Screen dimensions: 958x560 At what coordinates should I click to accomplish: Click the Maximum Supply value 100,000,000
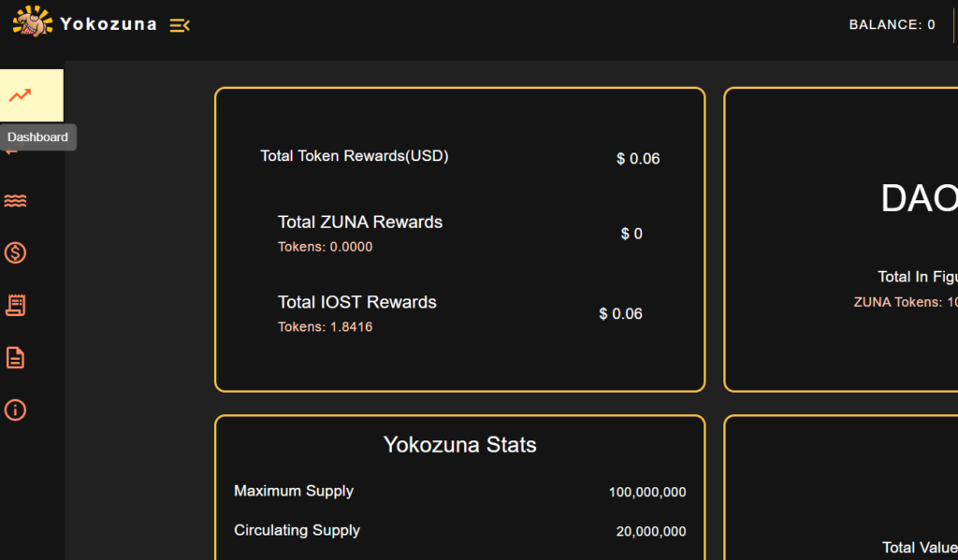click(x=647, y=492)
